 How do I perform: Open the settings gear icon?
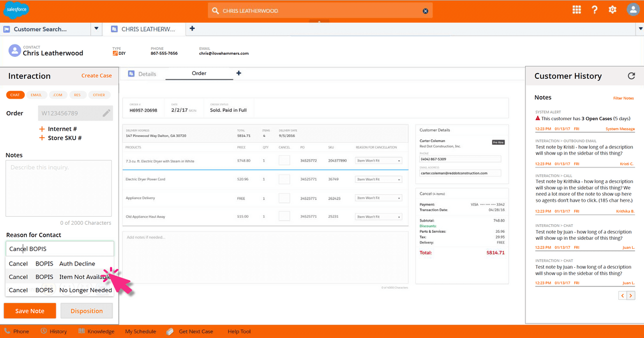[612, 10]
